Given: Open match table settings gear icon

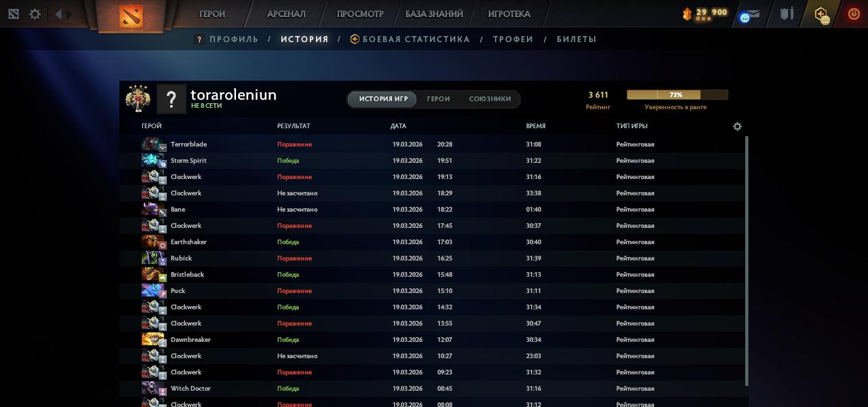Looking at the screenshot, I should point(737,126).
